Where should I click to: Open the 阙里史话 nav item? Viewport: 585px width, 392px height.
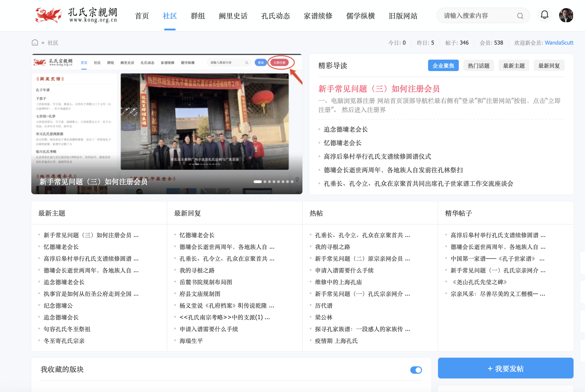coord(233,16)
